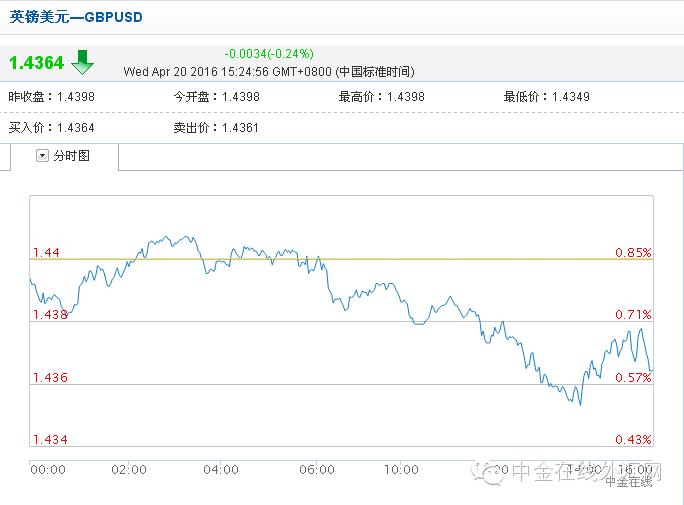
Task: Click the 0.57% right axis label
Action: tap(633, 377)
